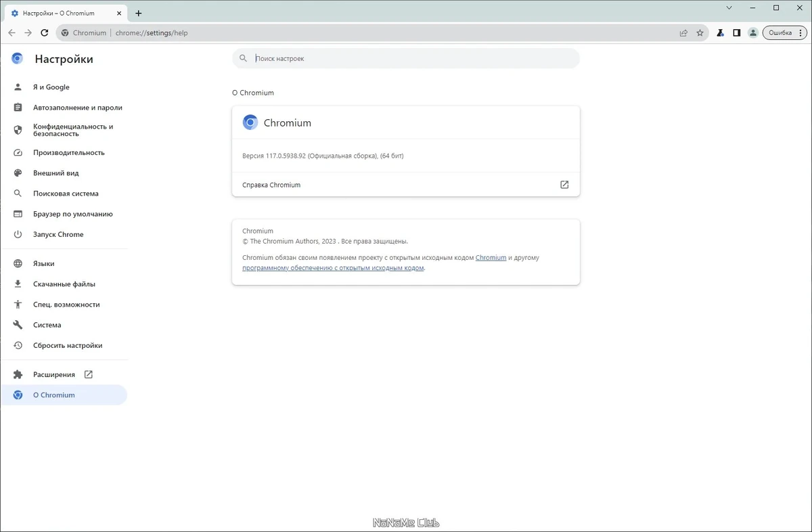
Task: Select Сбросить настройки in the sidebar
Action: [x=64, y=345]
